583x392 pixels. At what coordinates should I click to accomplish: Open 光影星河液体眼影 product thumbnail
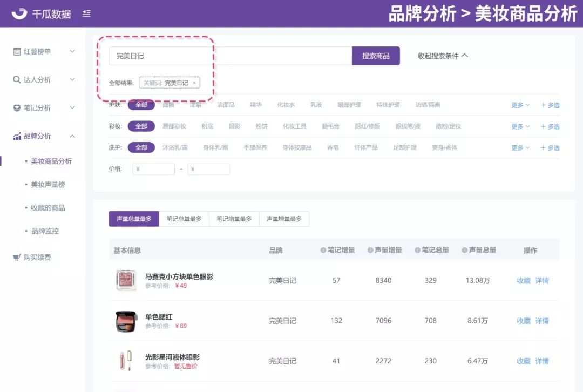[126, 361]
